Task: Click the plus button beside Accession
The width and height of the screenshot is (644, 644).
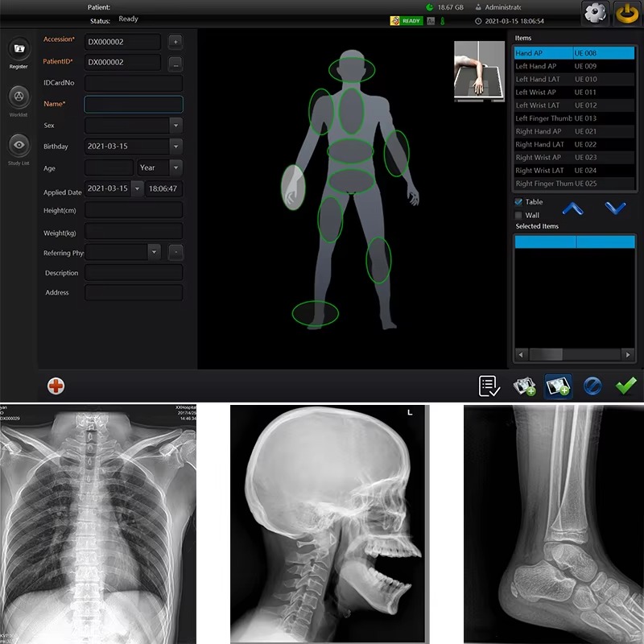Action: [x=175, y=41]
